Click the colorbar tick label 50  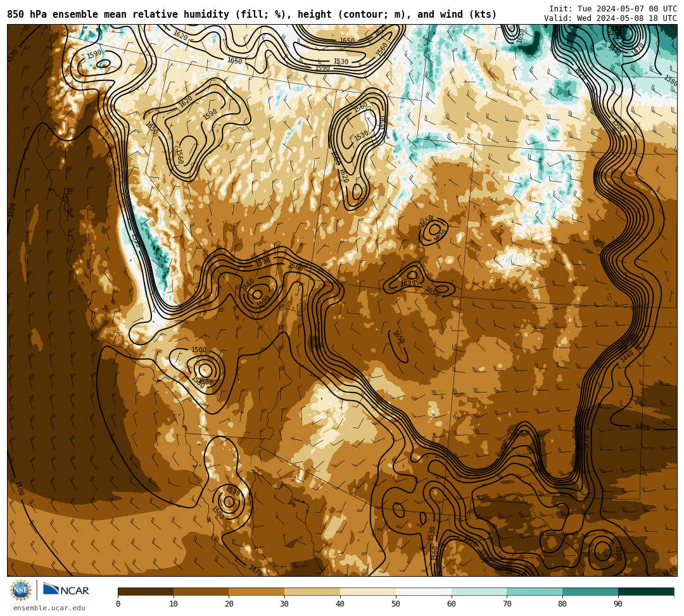point(396,604)
